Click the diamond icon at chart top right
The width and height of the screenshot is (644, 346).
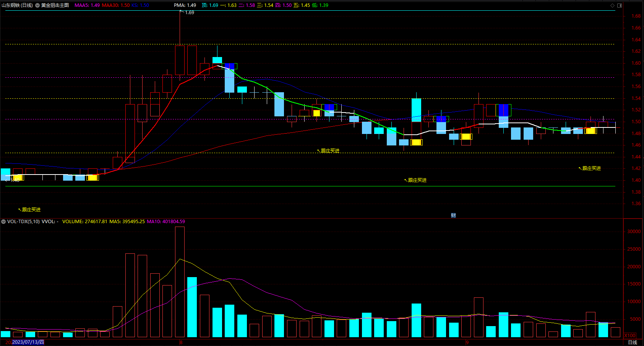pos(612,5)
